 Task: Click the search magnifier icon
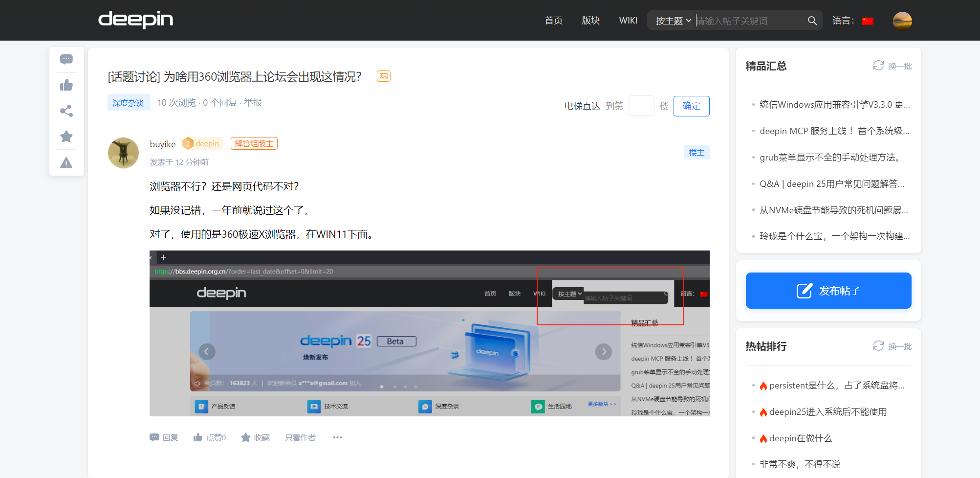[812, 21]
